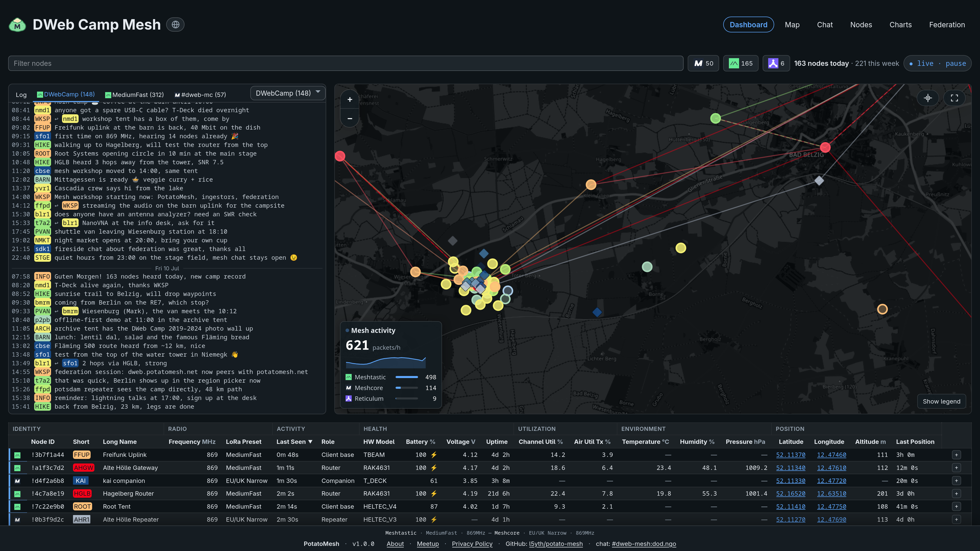This screenshot has height=551, width=980.
Task: Click the Reticulum 6 count badge
Action: pyautogui.click(x=776, y=63)
